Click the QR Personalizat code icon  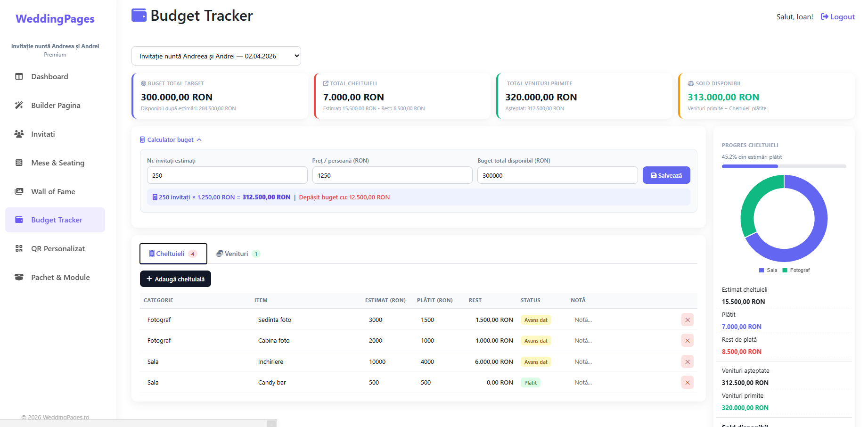19,249
